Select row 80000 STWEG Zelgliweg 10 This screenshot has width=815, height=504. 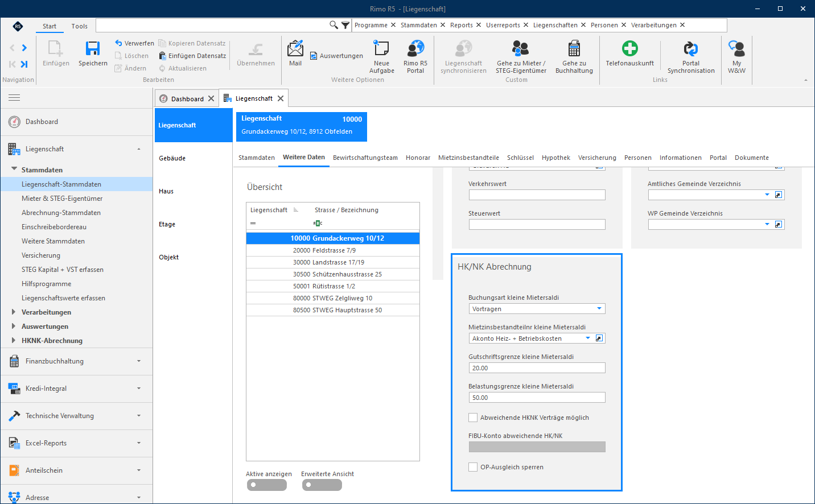click(x=333, y=298)
